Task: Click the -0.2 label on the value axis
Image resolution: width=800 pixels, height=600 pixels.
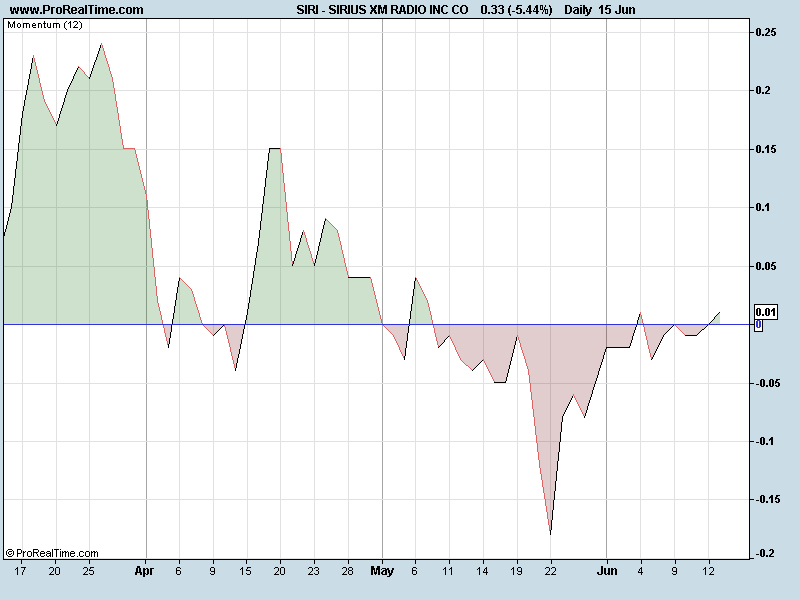Action: click(765, 554)
